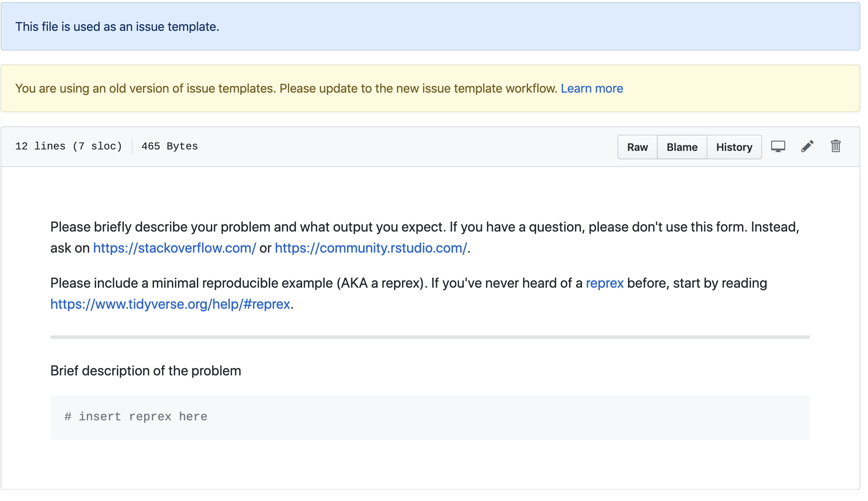Open the tidyverse.org help reprex URL
The width and height of the screenshot is (868, 501).
[x=170, y=305]
